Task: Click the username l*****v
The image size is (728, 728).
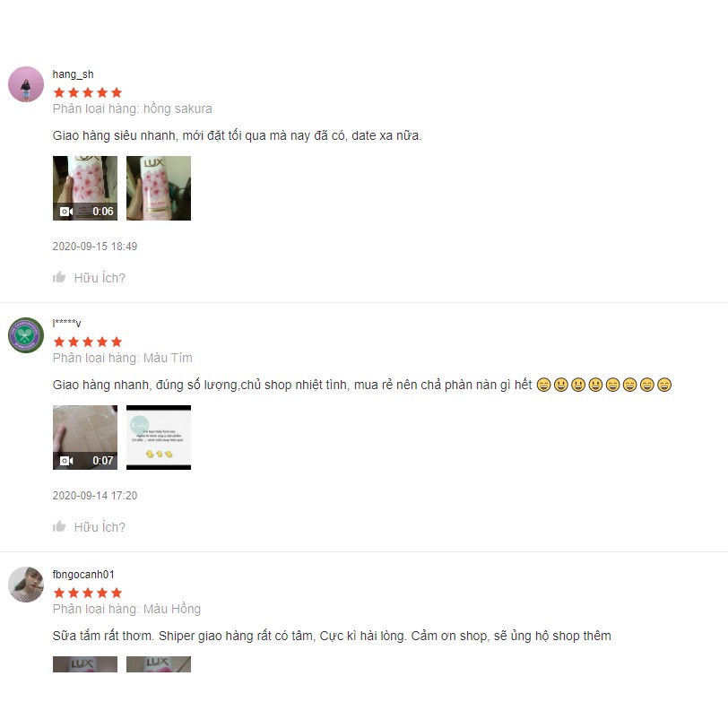Action: tap(67, 323)
